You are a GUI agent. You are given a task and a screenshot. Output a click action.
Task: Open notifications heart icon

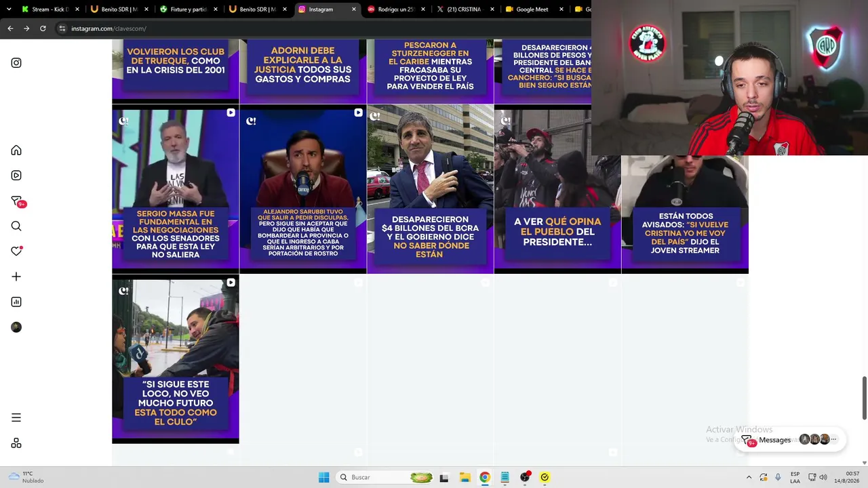[16, 251]
